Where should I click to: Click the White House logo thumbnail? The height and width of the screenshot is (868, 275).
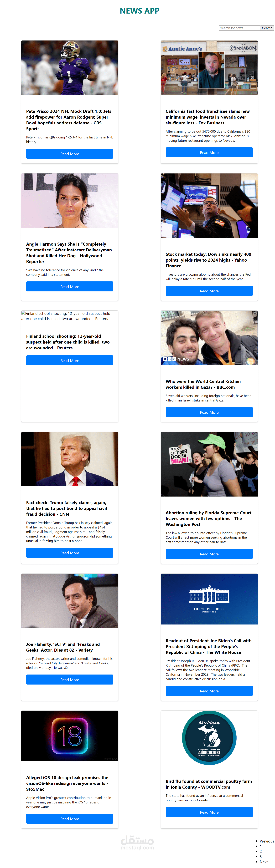pyautogui.click(x=209, y=599)
